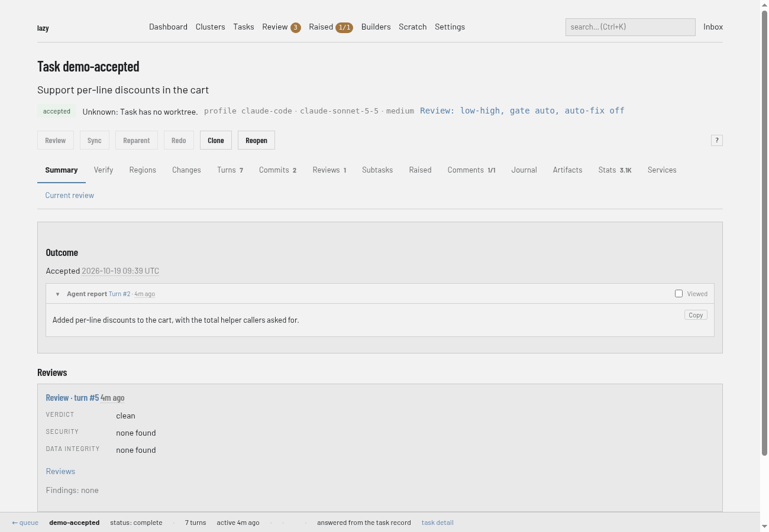Click the 4m ago timestamp in Agent report

point(145,294)
